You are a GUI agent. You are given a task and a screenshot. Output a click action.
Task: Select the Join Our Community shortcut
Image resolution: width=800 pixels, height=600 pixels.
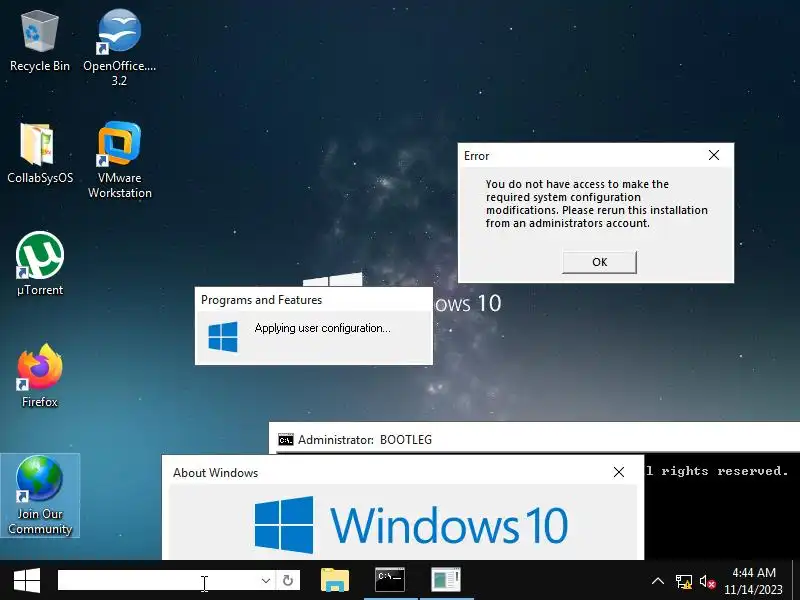39,495
